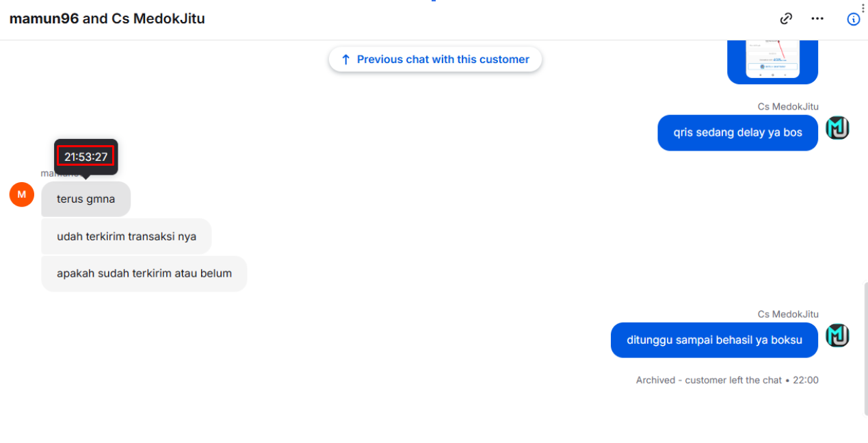Image resolution: width=868 pixels, height=443 pixels.
Task: Click "apakah sudah terkirim atau belum" message
Action: point(144,274)
